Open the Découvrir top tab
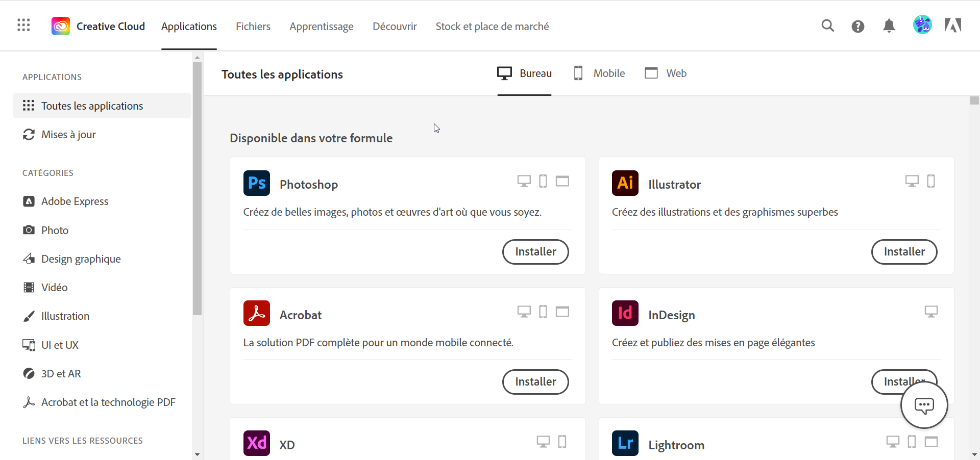 [395, 27]
